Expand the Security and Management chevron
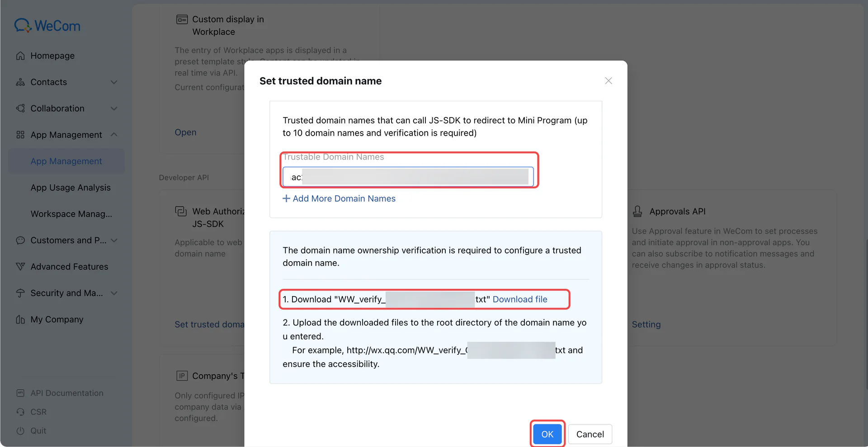This screenshot has height=447, width=868. pos(114,293)
